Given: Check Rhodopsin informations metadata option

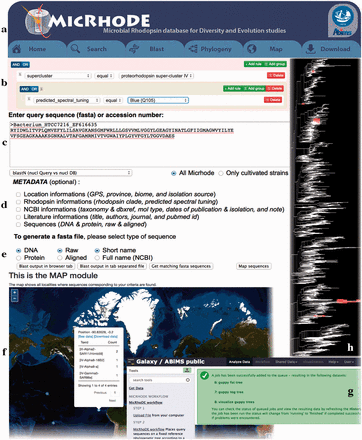Looking at the screenshot, I should pos(18,202).
